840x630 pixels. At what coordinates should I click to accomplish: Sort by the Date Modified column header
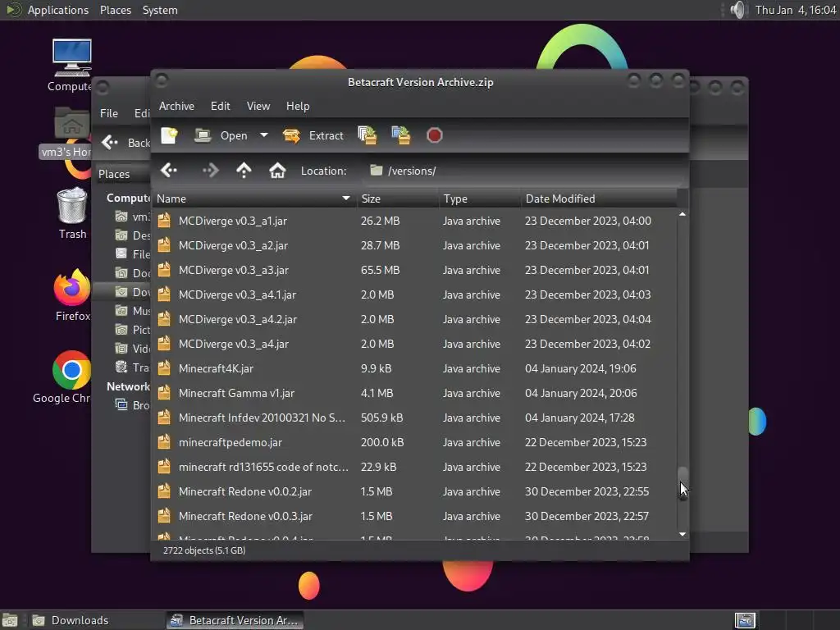click(598, 199)
